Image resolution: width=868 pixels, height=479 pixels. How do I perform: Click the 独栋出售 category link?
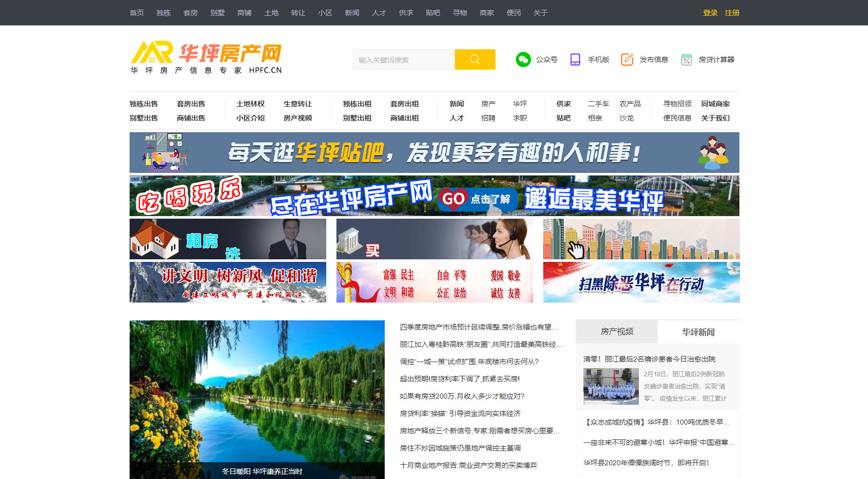pos(144,104)
